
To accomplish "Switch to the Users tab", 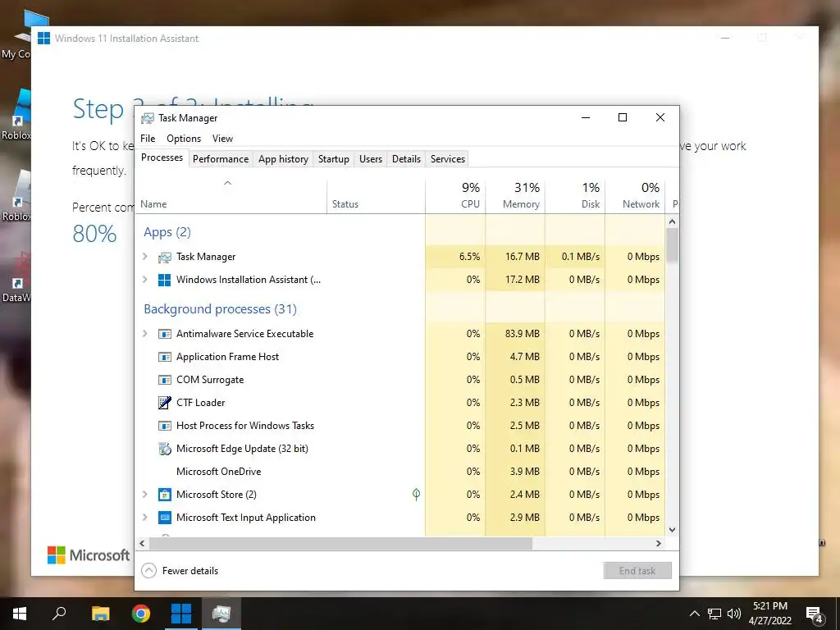I will pos(371,159).
